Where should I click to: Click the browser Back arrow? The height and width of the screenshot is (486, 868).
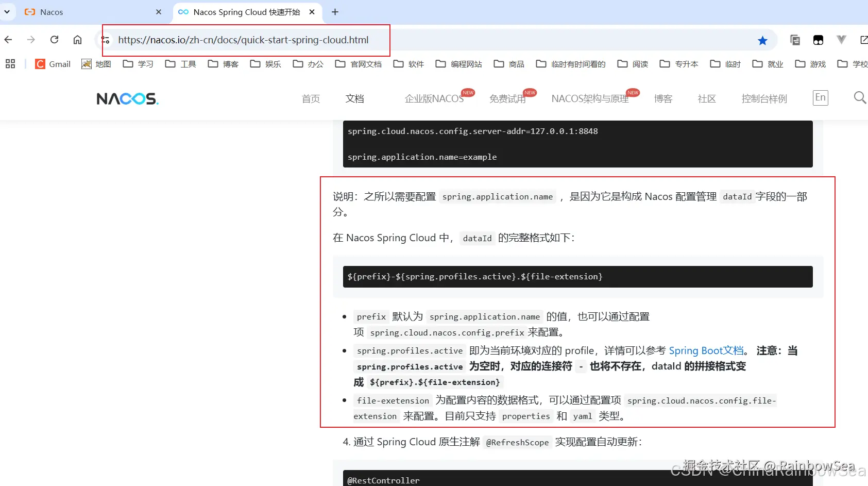point(8,40)
